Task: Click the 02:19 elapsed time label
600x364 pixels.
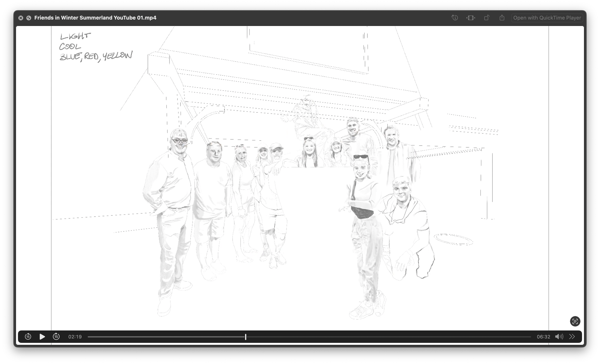Action: coord(75,337)
